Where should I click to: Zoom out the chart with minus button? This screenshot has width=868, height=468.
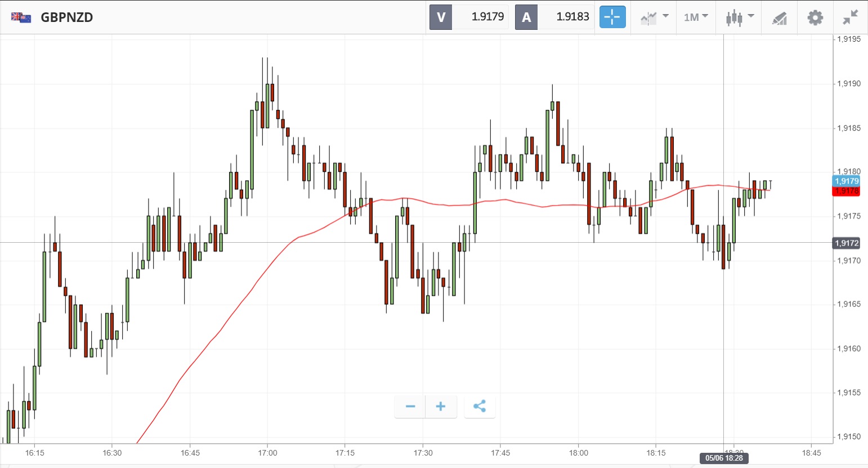pos(410,407)
